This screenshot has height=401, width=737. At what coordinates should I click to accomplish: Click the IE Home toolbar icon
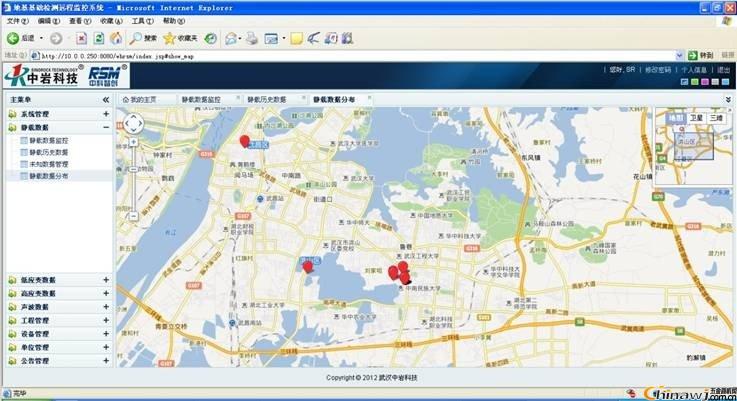click(x=116, y=38)
